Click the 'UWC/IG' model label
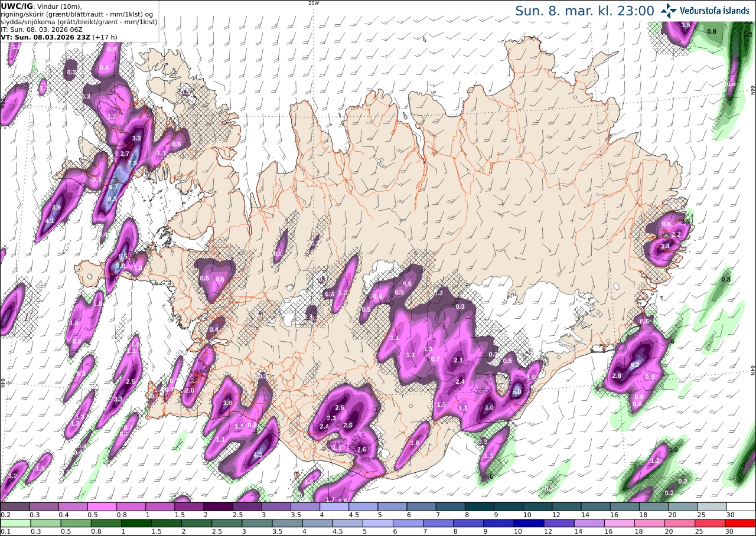Viewport: 756px width, 536px height. [x=17, y=6]
